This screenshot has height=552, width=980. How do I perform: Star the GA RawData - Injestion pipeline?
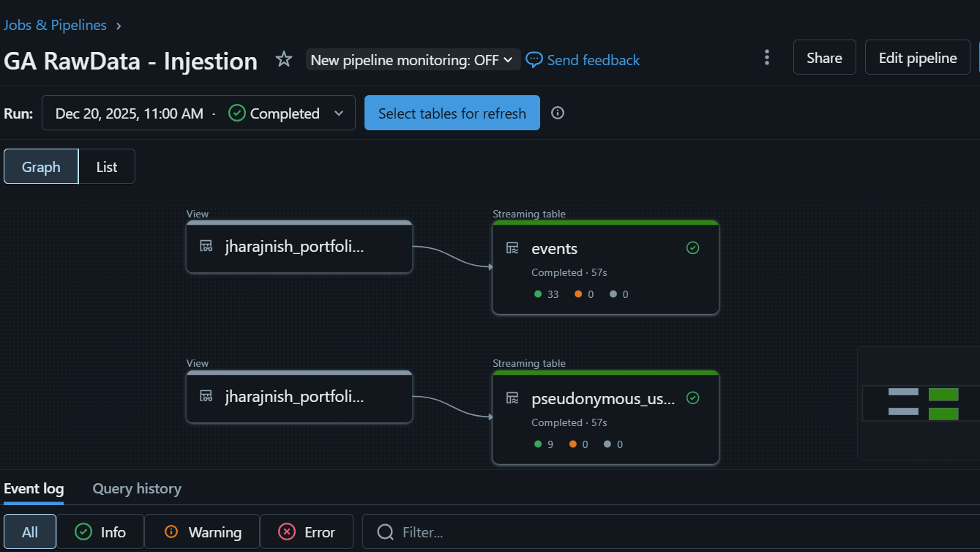coord(284,59)
